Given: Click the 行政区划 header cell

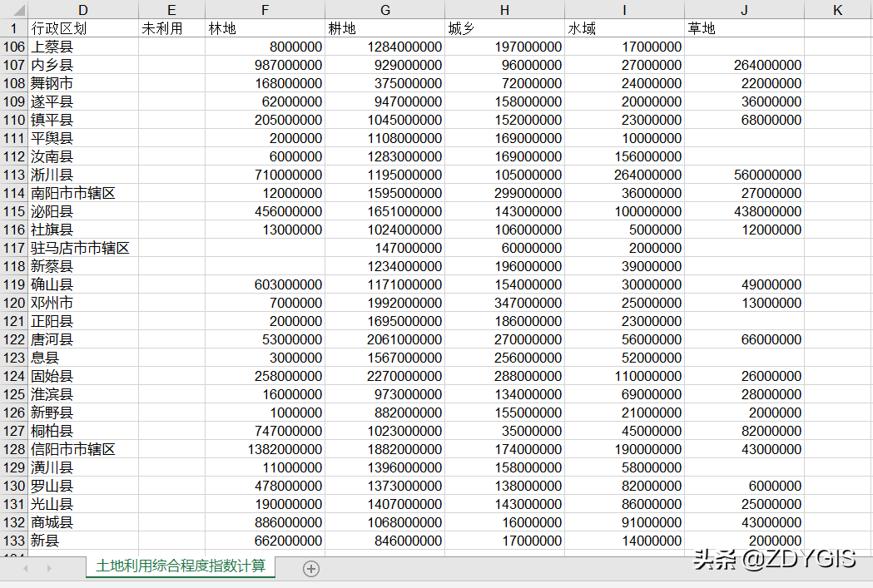Looking at the screenshot, I should click(x=83, y=28).
